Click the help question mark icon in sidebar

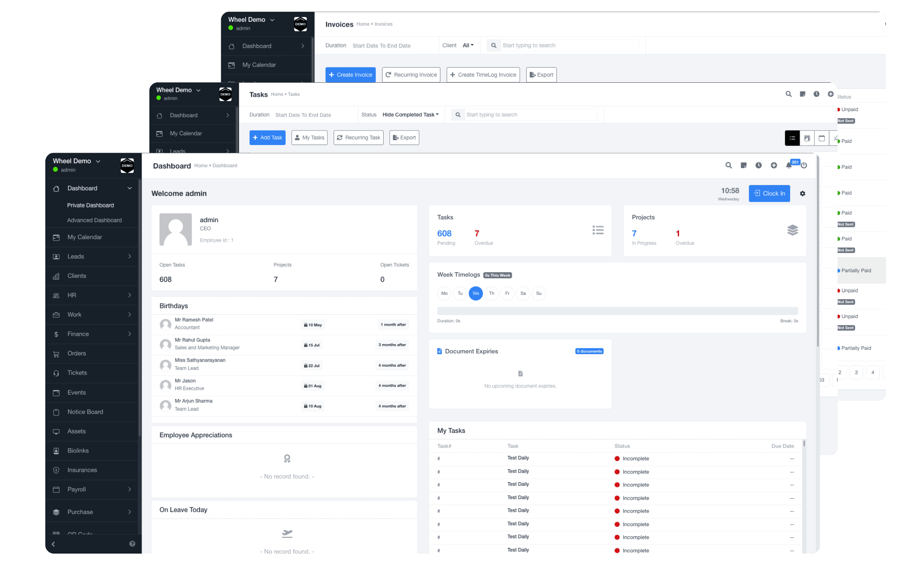pos(132,544)
